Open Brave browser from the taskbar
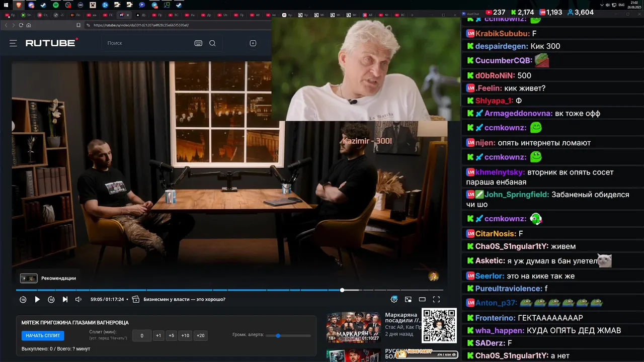The width and height of the screenshot is (644, 362). (19, 5)
